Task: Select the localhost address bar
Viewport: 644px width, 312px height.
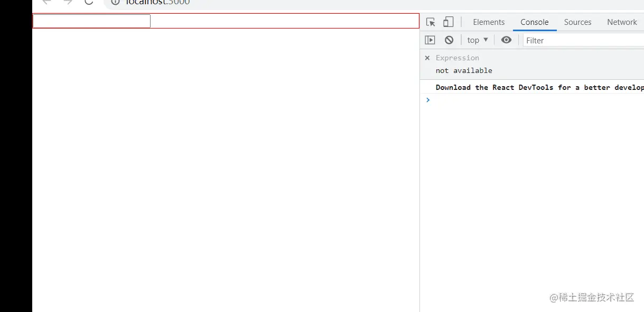Action: 158,3
